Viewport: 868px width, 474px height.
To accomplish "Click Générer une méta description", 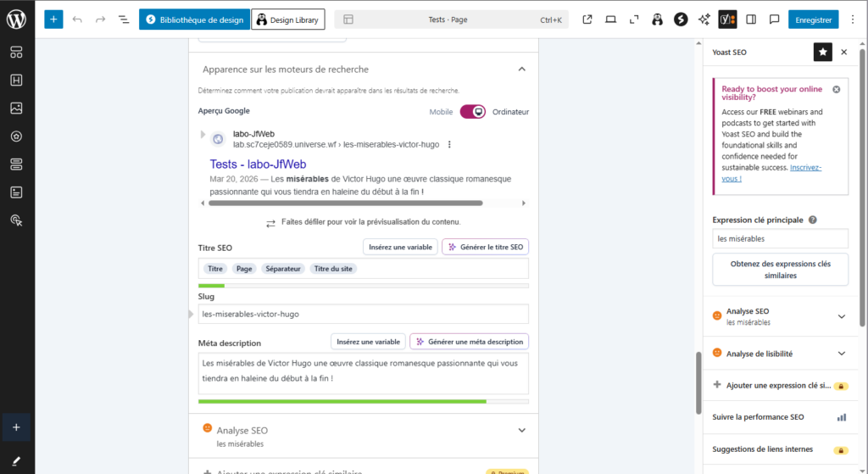I will (x=470, y=342).
